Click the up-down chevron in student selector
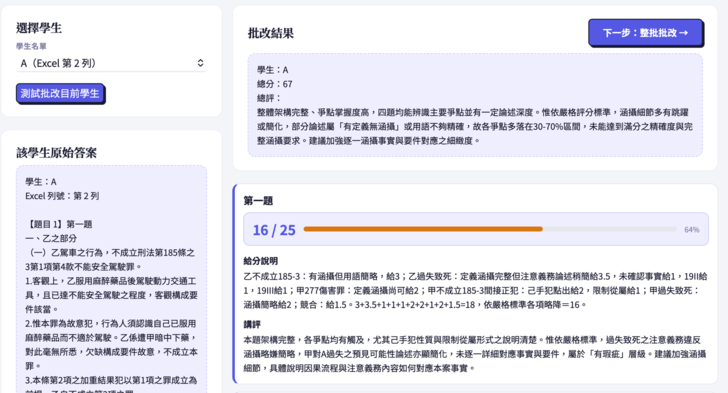728x393 pixels. pos(200,63)
